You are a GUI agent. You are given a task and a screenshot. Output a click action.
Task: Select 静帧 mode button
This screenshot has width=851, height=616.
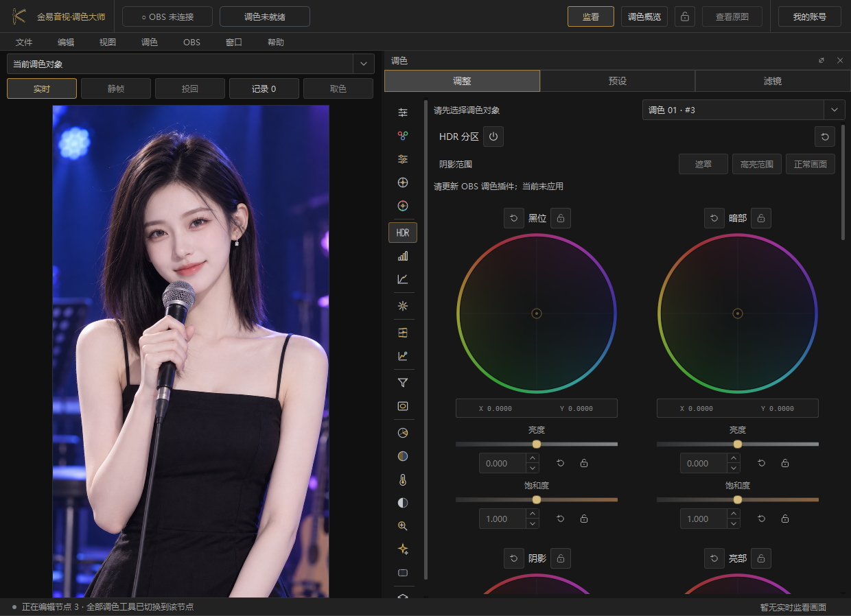click(x=116, y=88)
